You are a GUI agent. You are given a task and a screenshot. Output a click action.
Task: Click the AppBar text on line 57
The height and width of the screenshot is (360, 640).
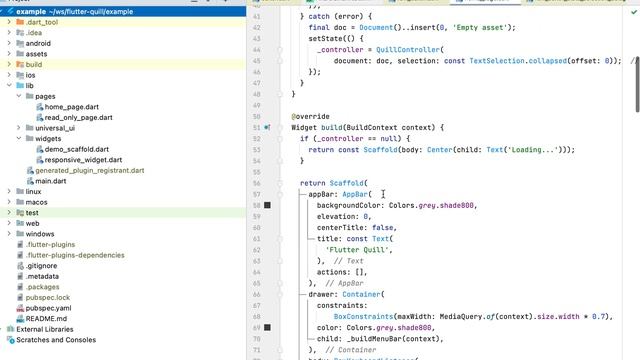pos(355,194)
